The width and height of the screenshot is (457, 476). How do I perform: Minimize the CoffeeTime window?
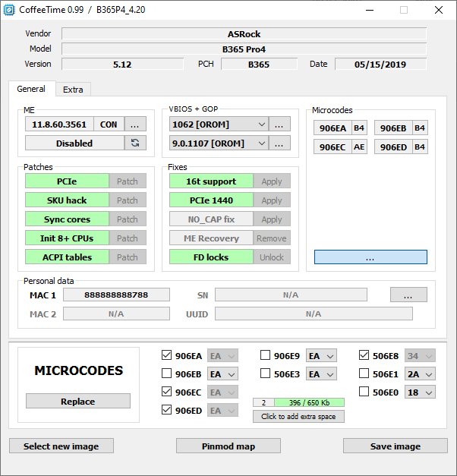click(x=370, y=10)
